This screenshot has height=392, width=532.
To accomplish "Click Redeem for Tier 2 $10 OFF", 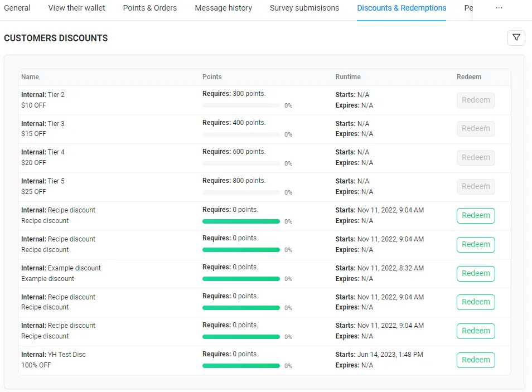I will [476, 100].
